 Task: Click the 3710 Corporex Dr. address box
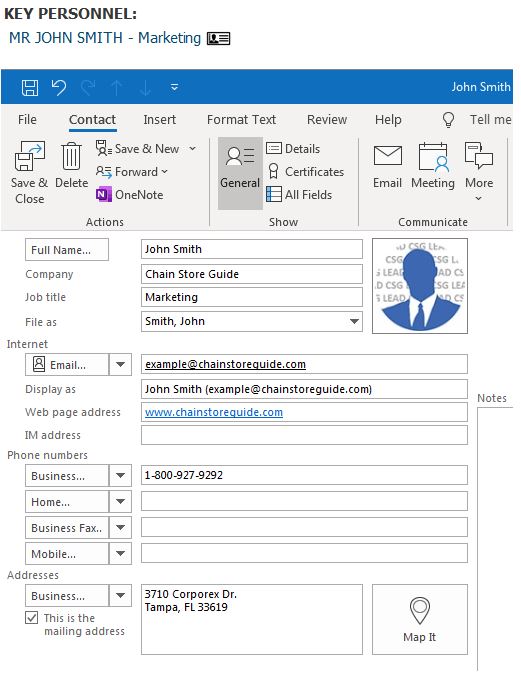[252, 620]
